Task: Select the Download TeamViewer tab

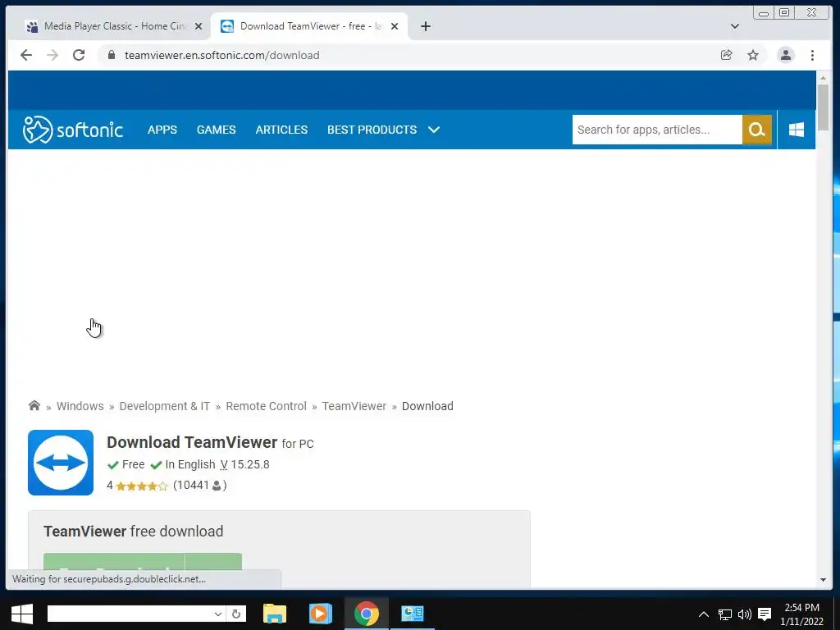Action: (x=309, y=26)
